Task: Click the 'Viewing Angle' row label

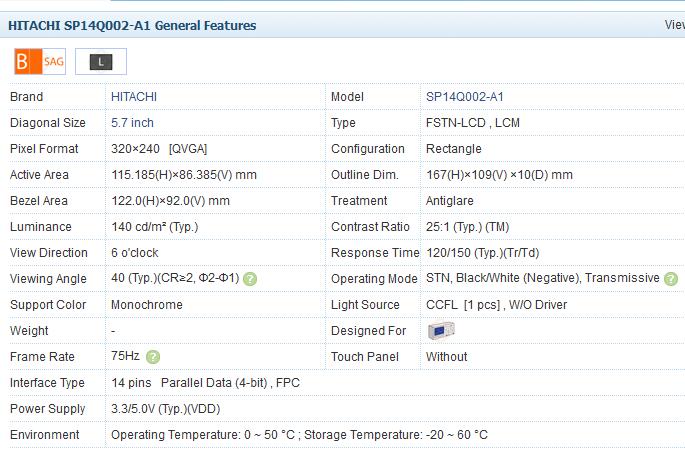Action: coord(48,279)
